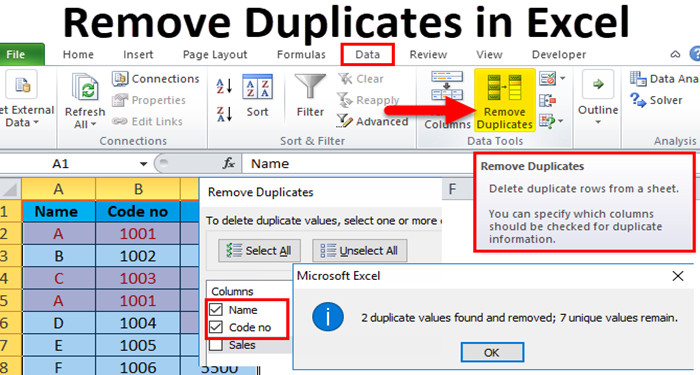The height and width of the screenshot is (375, 700).
Task: Open the Solver add-in
Action: click(656, 100)
